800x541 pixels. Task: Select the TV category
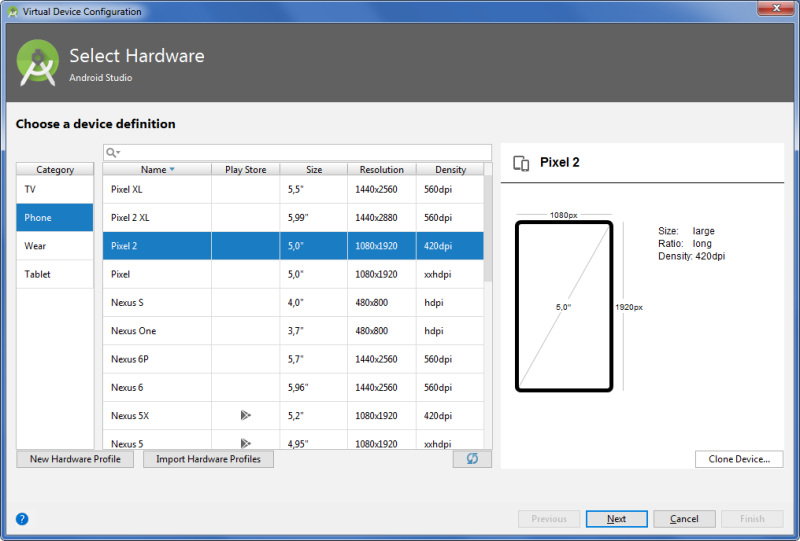point(55,189)
